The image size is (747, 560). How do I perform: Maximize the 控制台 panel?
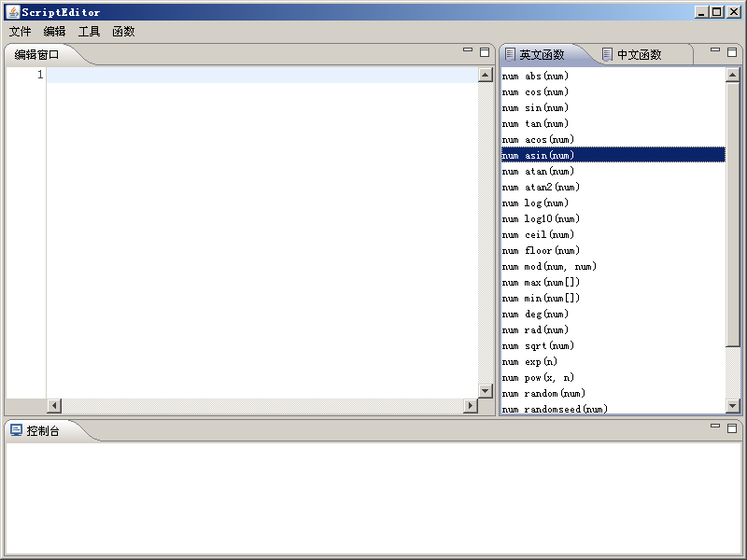click(732, 428)
